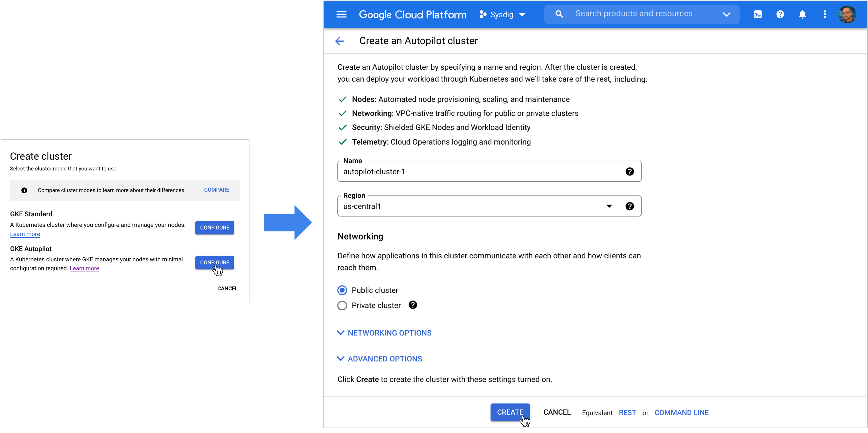This screenshot has height=433, width=868.
Task: Open the Sysdig project selector
Action: click(x=502, y=15)
